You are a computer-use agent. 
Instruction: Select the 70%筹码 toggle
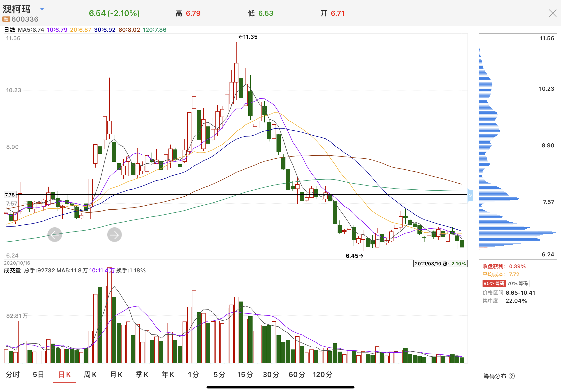[517, 283]
